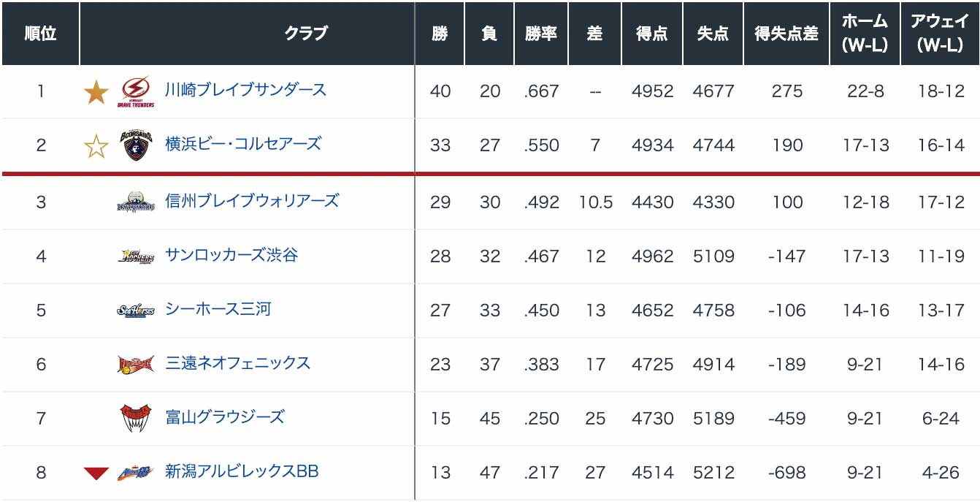Click the filled gold star beside rank 1

point(96,92)
